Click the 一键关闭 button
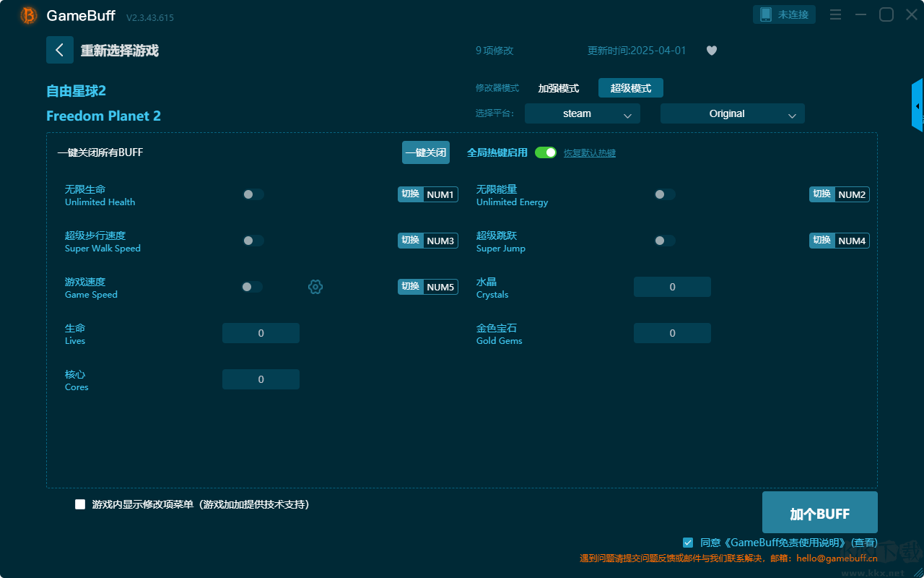 [x=426, y=152]
